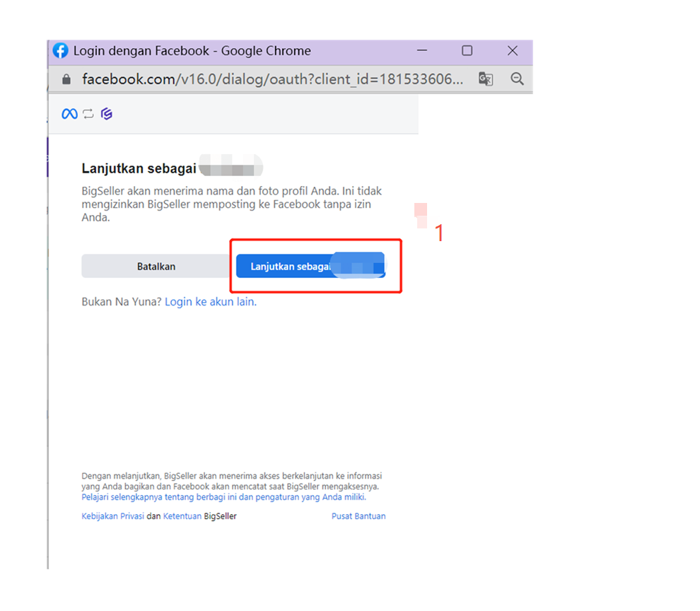Image resolution: width=700 pixels, height=611 pixels.
Task: Maximize the Login dengan Facebook window
Action: point(467,50)
